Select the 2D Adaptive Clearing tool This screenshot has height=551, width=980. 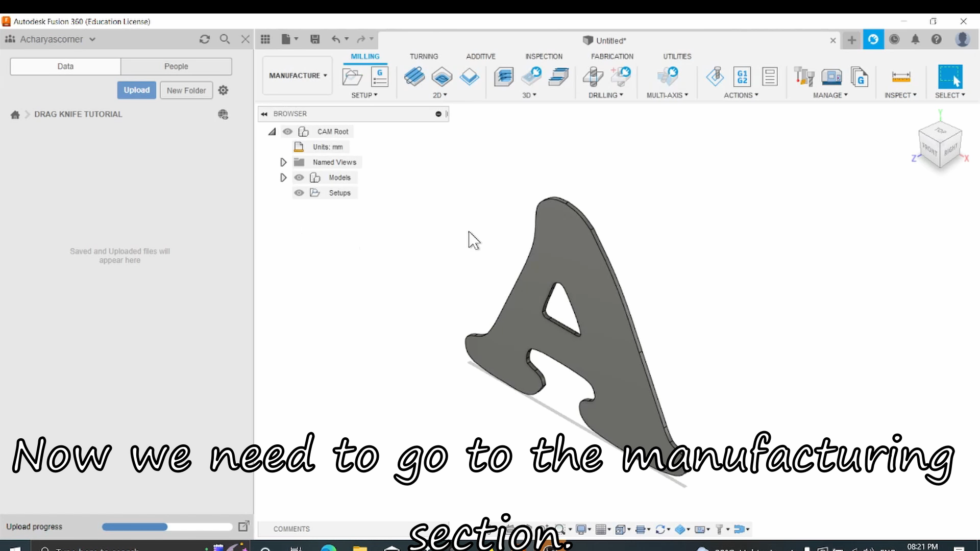pyautogui.click(x=414, y=77)
